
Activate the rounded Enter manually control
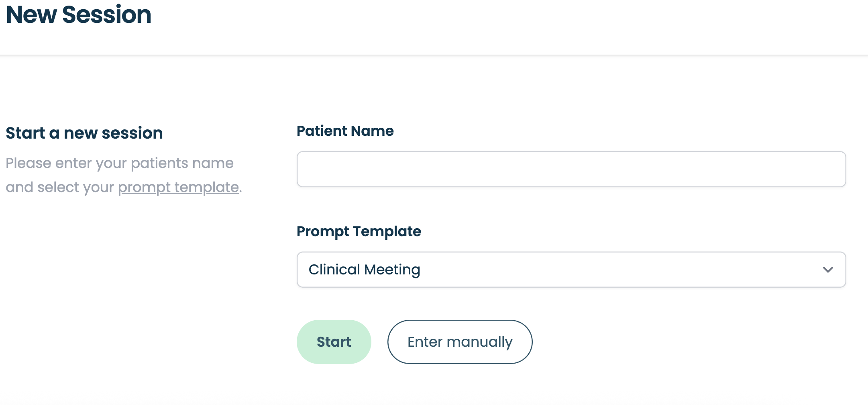pos(459,342)
